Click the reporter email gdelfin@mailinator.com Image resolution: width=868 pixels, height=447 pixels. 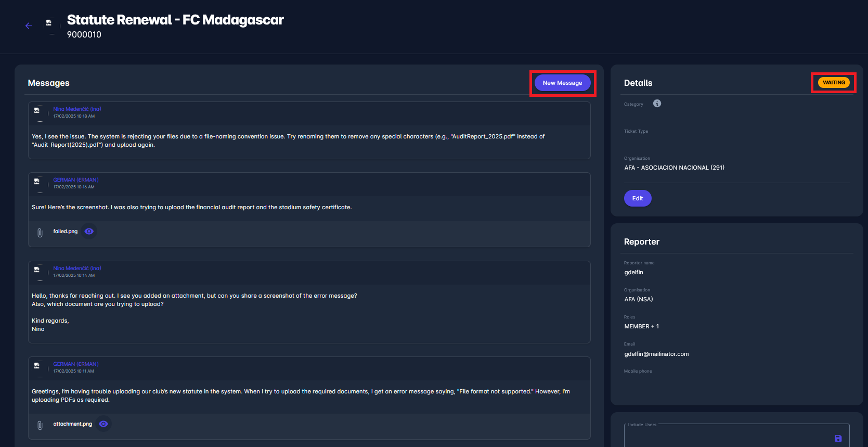click(656, 354)
